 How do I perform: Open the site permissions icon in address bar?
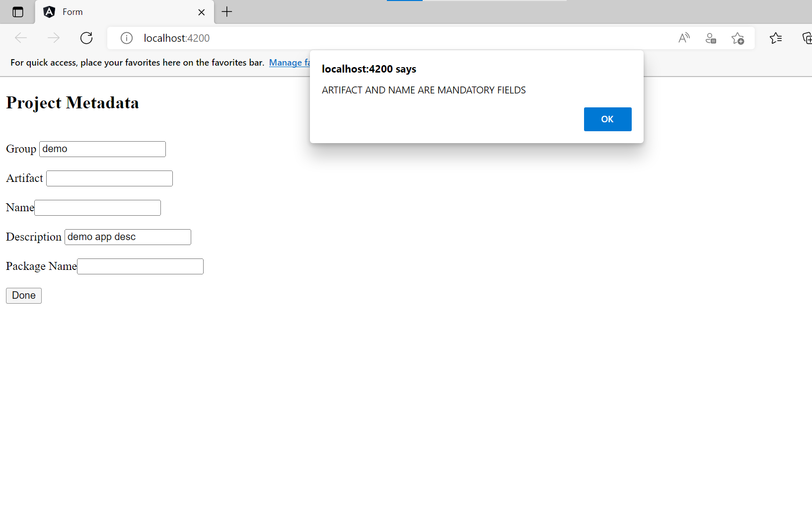click(711, 38)
